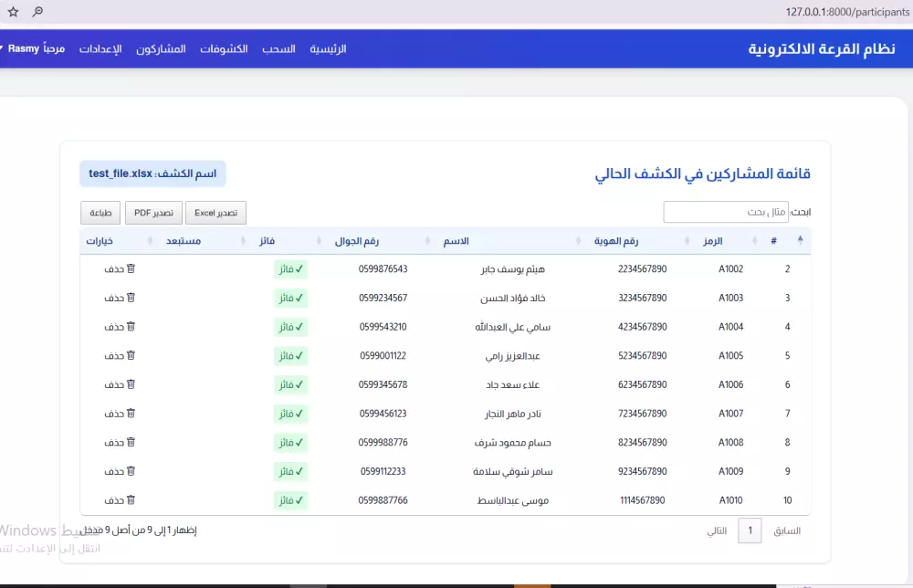The width and height of the screenshot is (913, 588).
Task: Click the sort chevron on رقم الهوية column
Action: 578,240
